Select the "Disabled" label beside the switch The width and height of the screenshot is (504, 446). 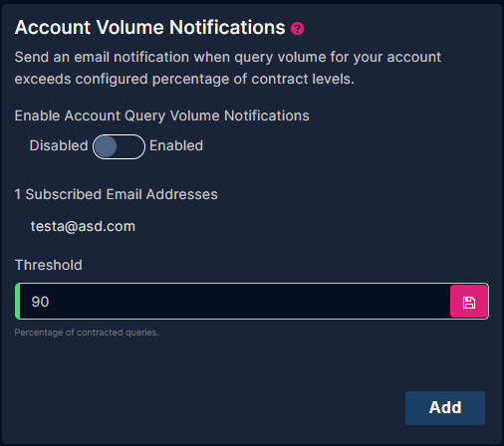59,145
